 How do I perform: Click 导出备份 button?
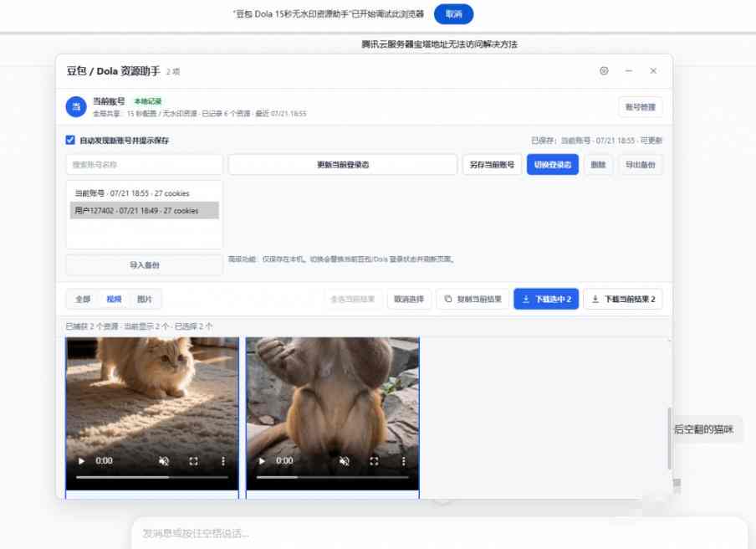tap(641, 165)
